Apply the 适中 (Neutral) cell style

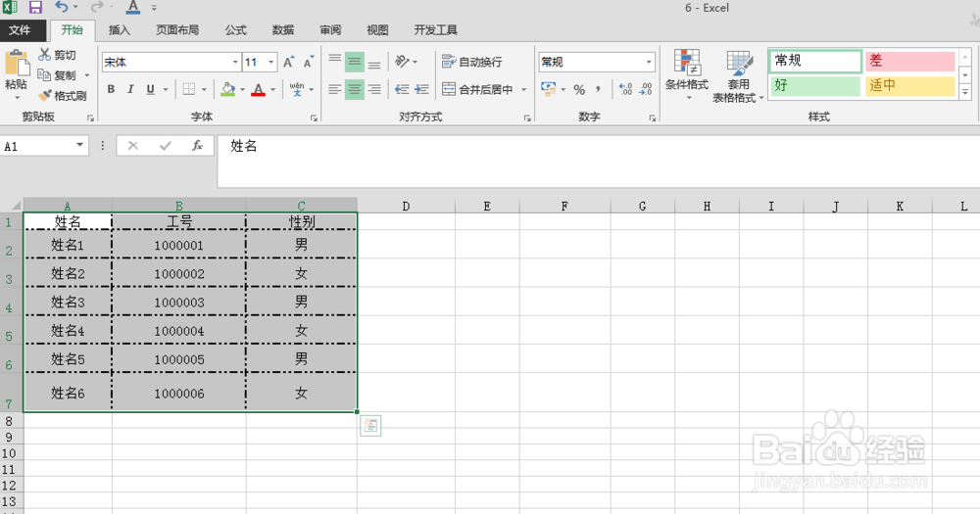pyautogui.click(x=909, y=85)
